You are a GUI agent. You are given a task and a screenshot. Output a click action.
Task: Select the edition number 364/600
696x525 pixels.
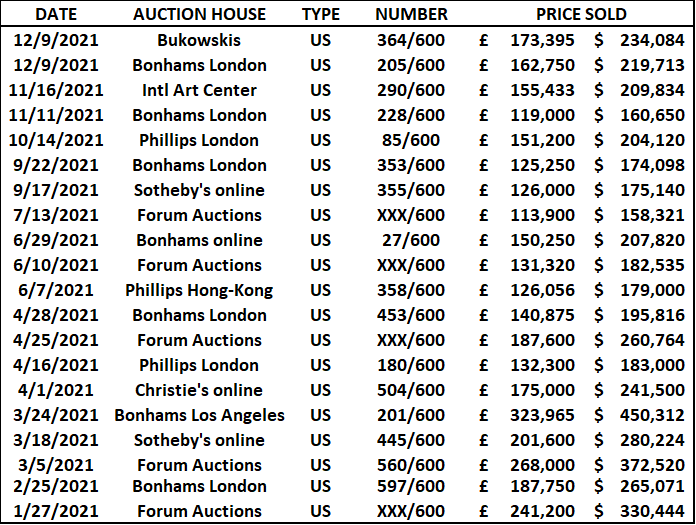[x=411, y=40]
